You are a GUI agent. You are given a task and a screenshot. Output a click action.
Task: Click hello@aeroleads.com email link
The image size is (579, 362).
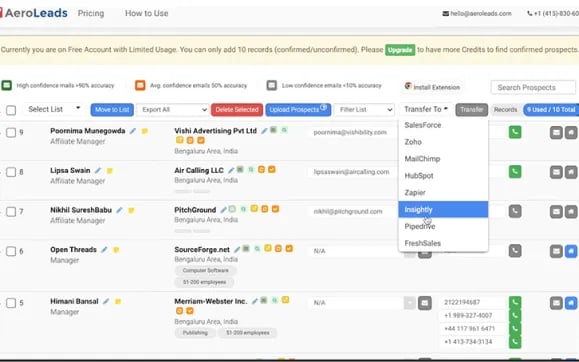point(477,14)
